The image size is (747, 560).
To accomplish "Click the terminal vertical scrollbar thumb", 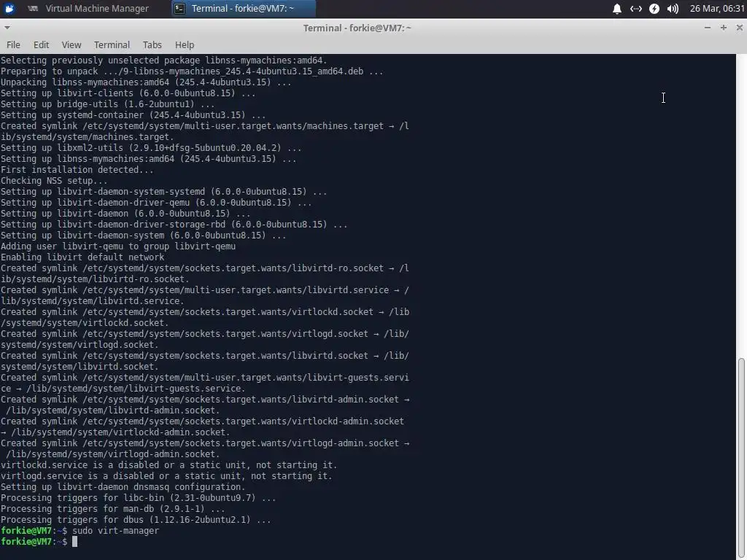I will (741, 457).
